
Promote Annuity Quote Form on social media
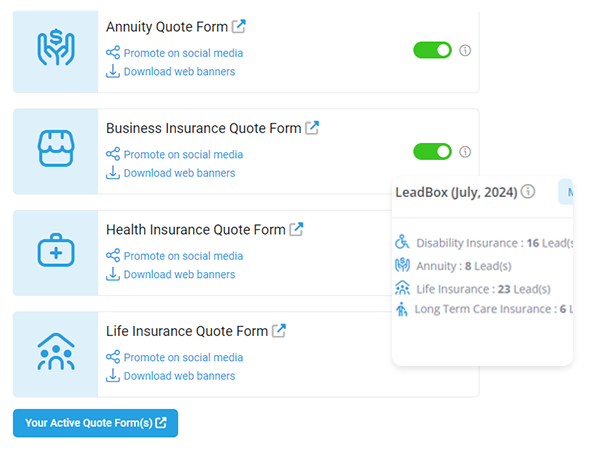coord(183,53)
